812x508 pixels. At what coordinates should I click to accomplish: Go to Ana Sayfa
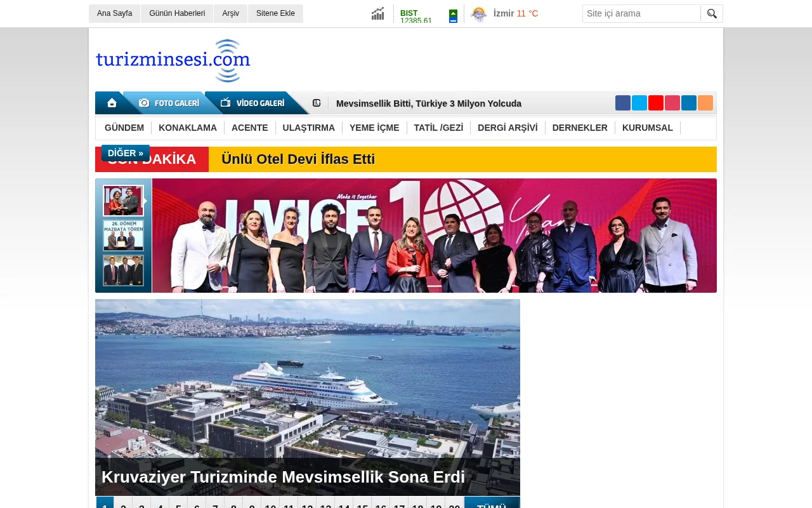click(x=114, y=13)
